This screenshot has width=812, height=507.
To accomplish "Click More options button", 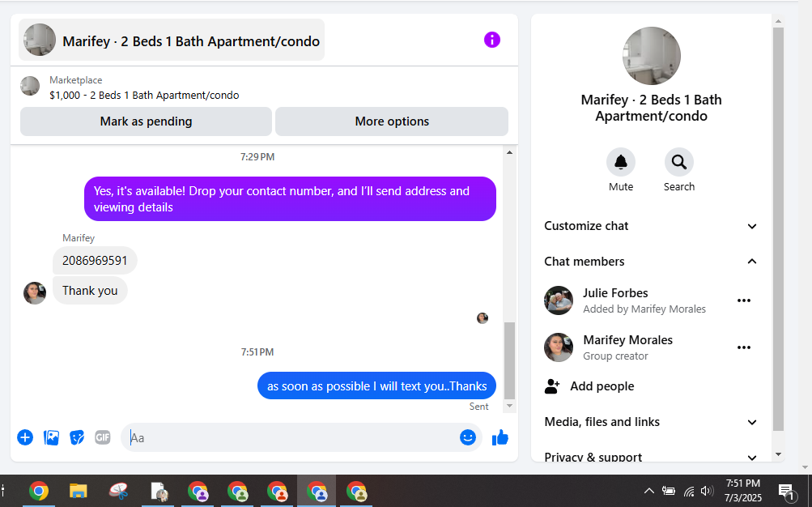I will tap(392, 121).
